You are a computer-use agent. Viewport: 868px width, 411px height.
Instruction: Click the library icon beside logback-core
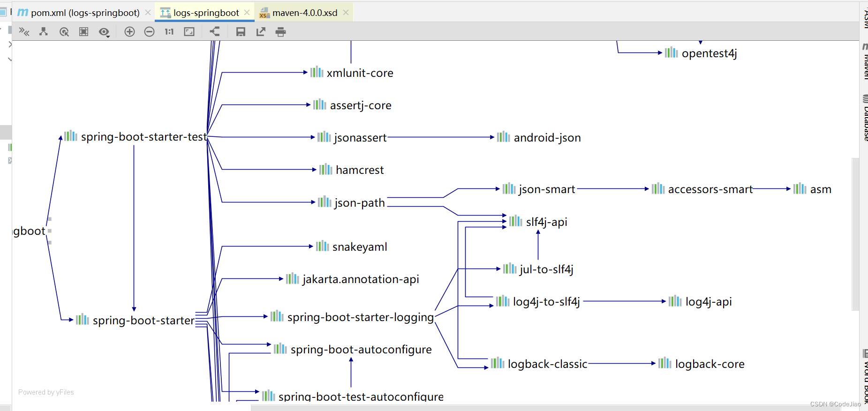(x=665, y=363)
